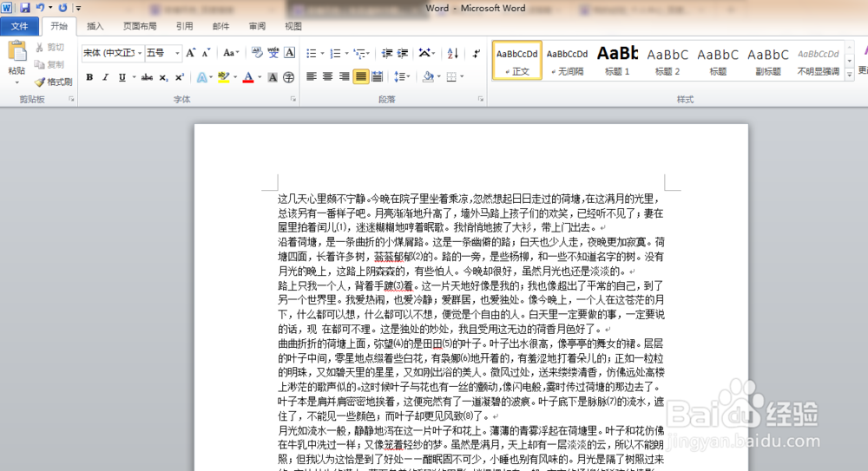Click the Word application icon in title bar
Viewport: 868px width, 471px height.
point(7,8)
